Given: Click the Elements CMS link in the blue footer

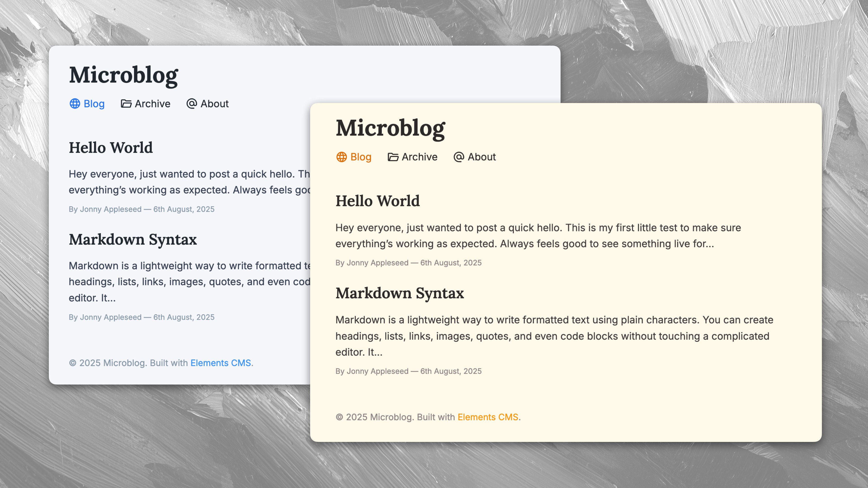Looking at the screenshot, I should point(221,363).
